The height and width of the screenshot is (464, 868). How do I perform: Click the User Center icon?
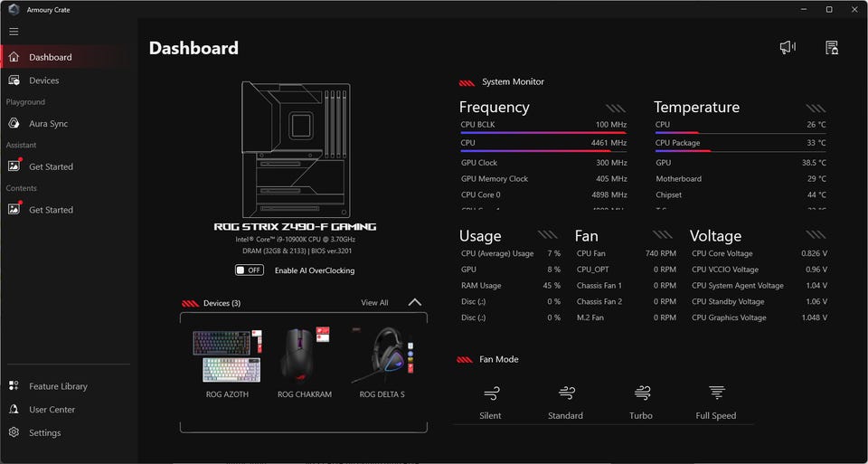[x=14, y=409]
